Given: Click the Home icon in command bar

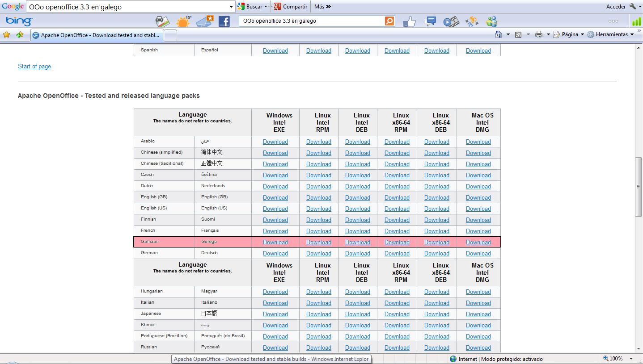Looking at the screenshot, I should tap(498, 34).
